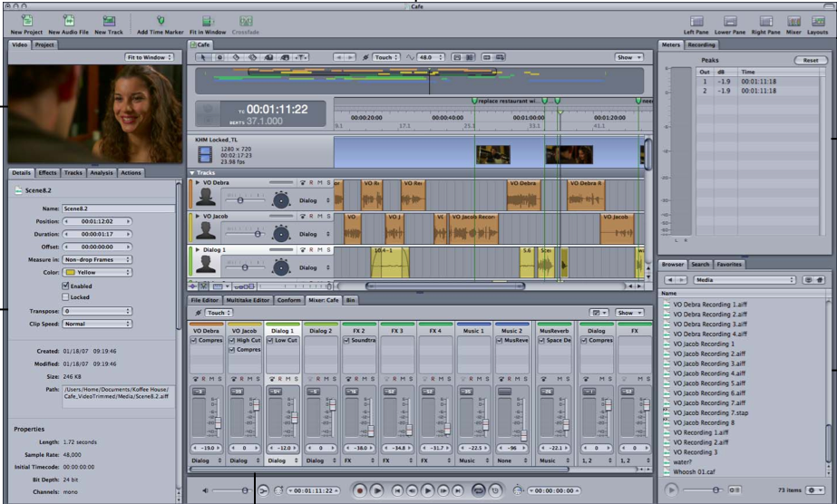Screen dimensions: 837x504
Task: Open the Measure in Non-drop Frames dropdown
Action: [x=96, y=259]
